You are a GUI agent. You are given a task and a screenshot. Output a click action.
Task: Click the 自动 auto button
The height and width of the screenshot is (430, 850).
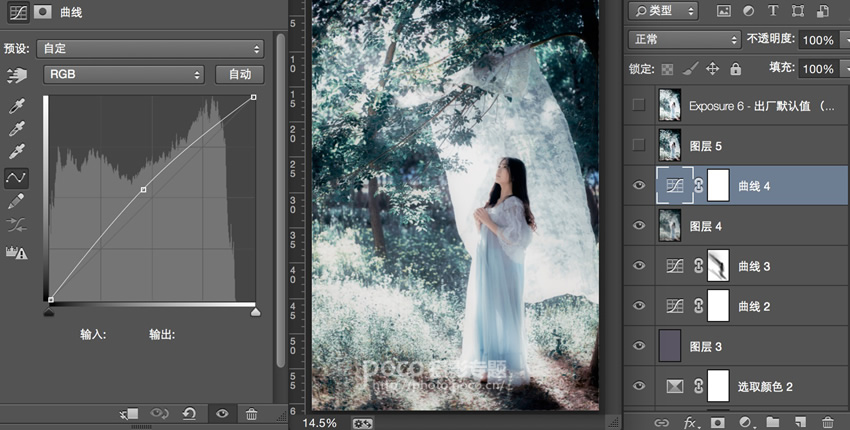click(240, 74)
